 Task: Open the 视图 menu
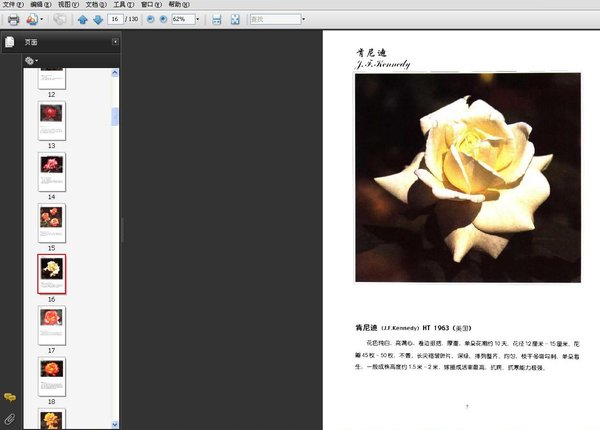68,4
